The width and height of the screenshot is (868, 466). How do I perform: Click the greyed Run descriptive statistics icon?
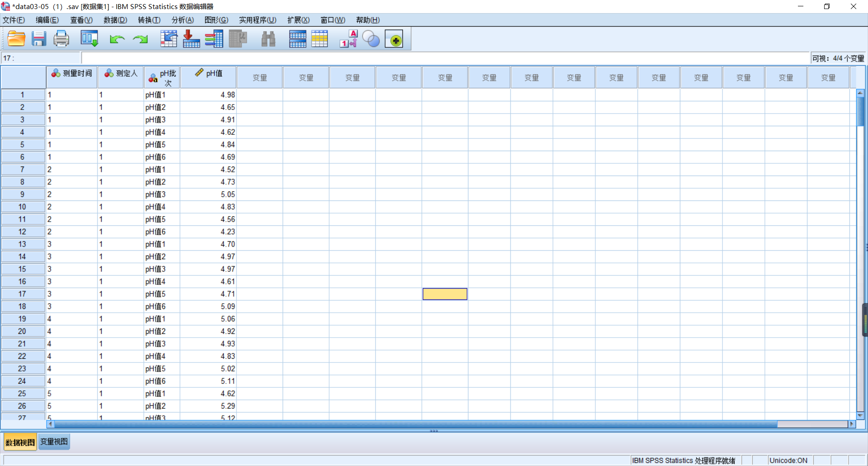pyautogui.click(x=238, y=39)
